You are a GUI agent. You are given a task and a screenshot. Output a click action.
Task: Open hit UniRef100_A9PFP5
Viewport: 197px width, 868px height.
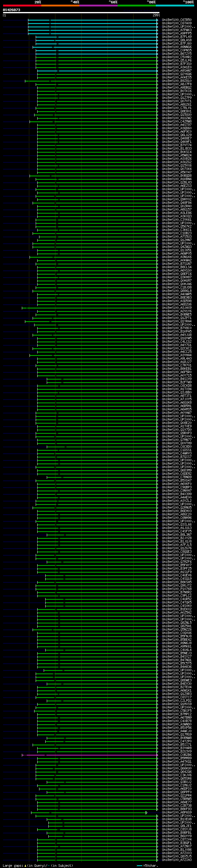click(177, 33)
